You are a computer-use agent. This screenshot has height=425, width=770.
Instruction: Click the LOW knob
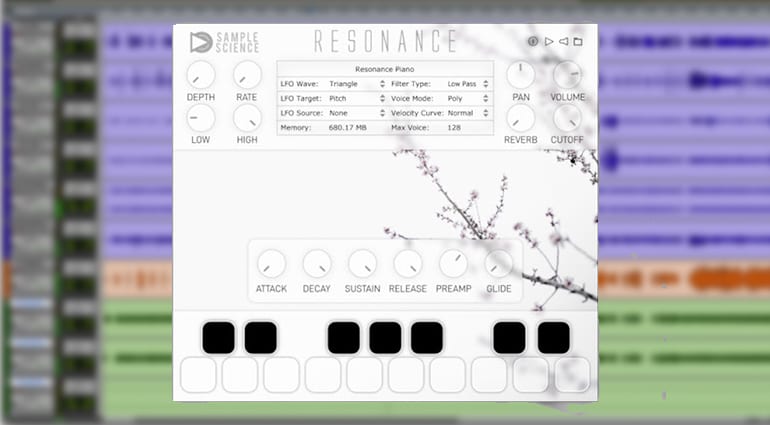click(x=201, y=118)
